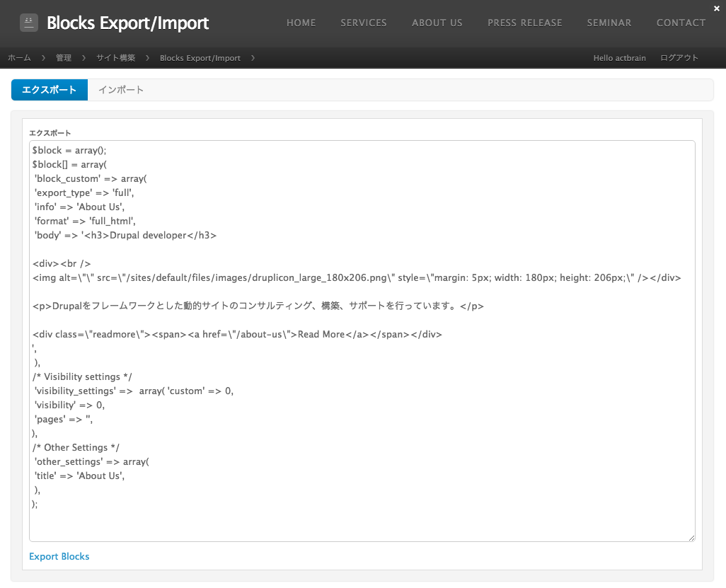Click the chevron after 管理 breadcrumb
The image size is (726, 588).
point(83,58)
